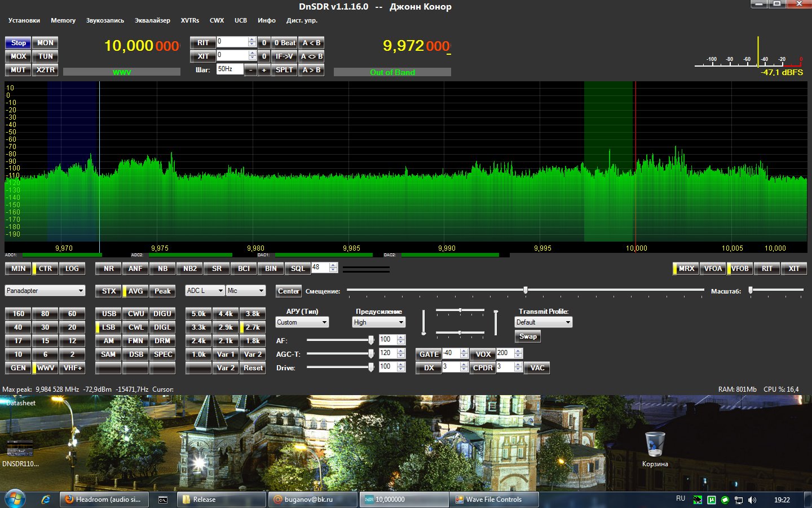
Task: Open the Эквалайзер menu
Action: (152, 20)
